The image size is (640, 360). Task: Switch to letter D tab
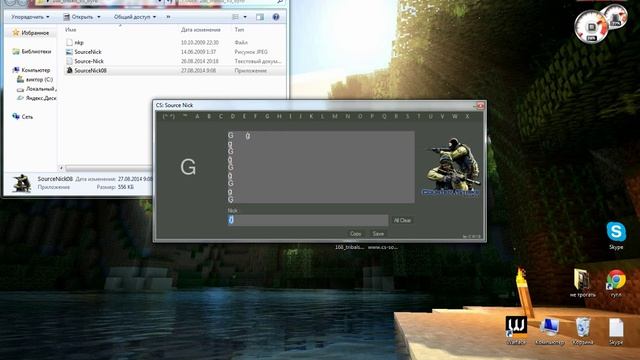[x=233, y=116]
